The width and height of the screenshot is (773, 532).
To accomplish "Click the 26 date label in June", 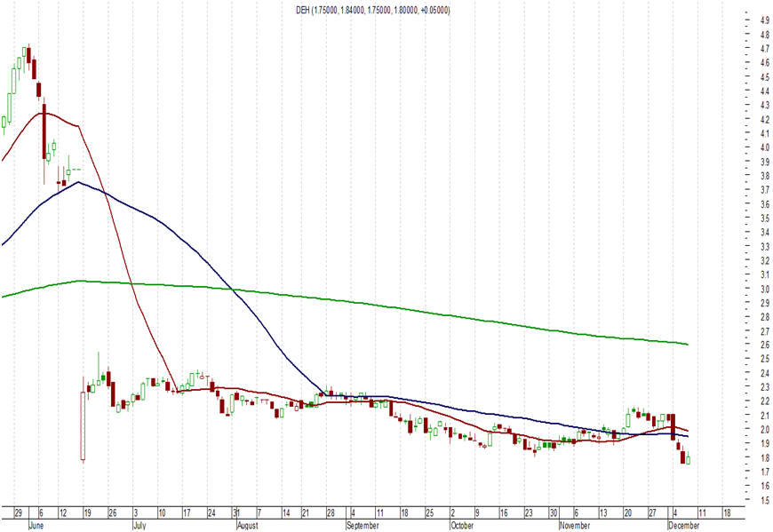I will 113,513.
